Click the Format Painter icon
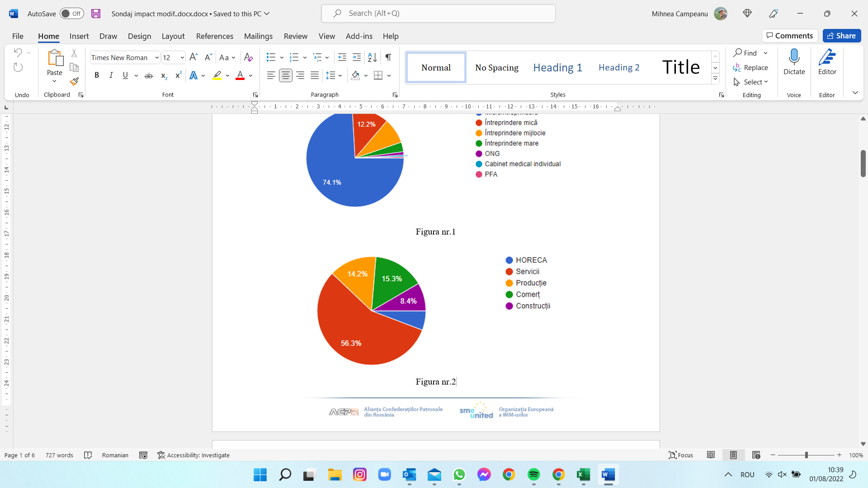 74,82
